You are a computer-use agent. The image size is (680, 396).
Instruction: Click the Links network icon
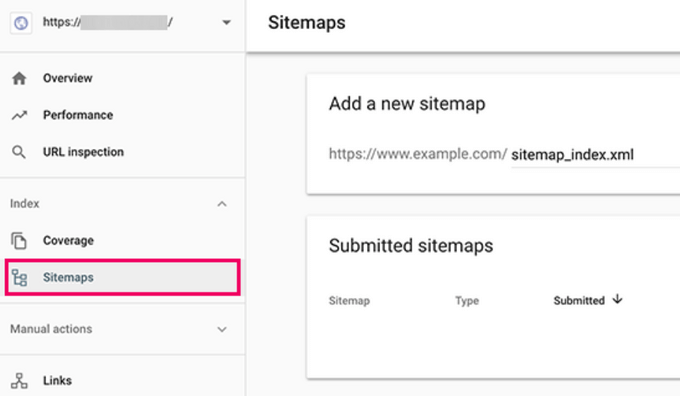pyautogui.click(x=19, y=381)
